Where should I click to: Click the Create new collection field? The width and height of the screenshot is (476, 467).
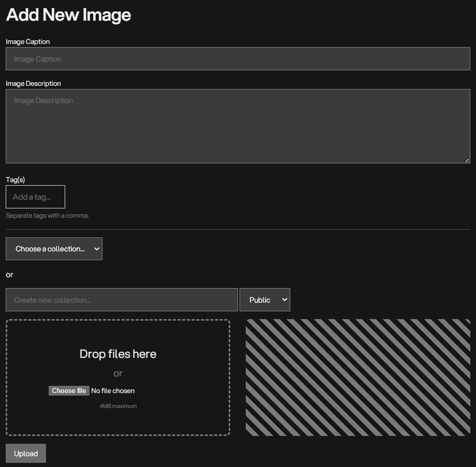tap(122, 300)
